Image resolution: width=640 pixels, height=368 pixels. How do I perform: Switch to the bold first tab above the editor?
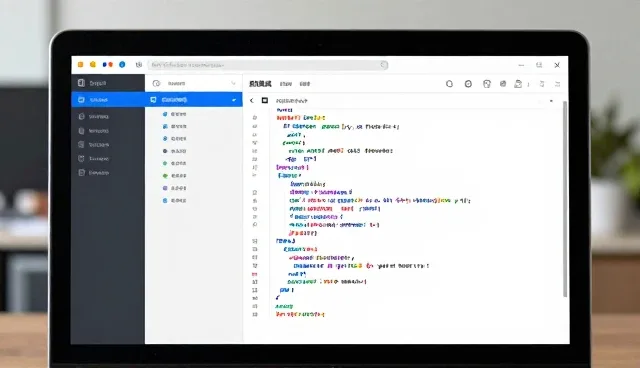[x=260, y=84]
